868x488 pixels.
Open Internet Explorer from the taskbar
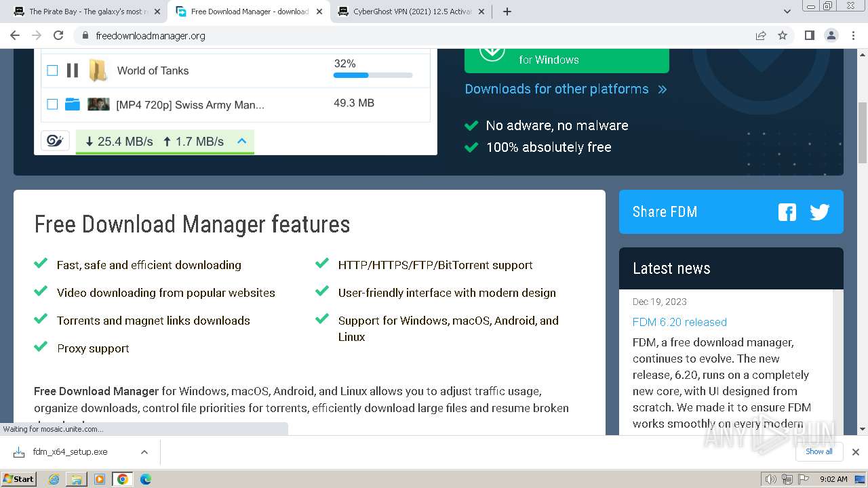click(54, 479)
